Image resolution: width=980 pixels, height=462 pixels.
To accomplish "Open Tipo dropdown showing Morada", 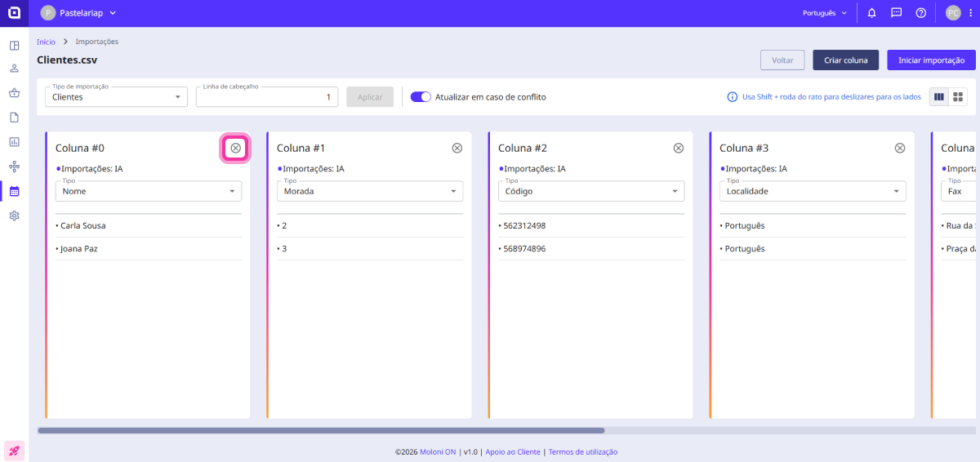I will pos(370,191).
